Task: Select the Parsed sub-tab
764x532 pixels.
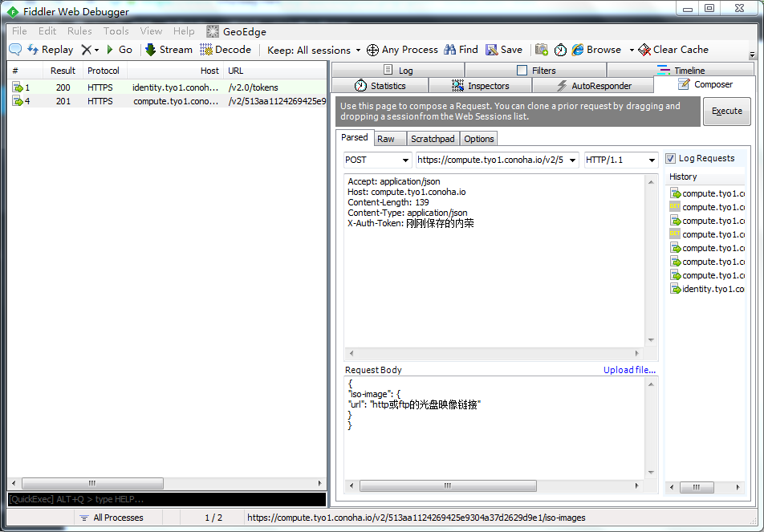Action: [x=355, y=137]
